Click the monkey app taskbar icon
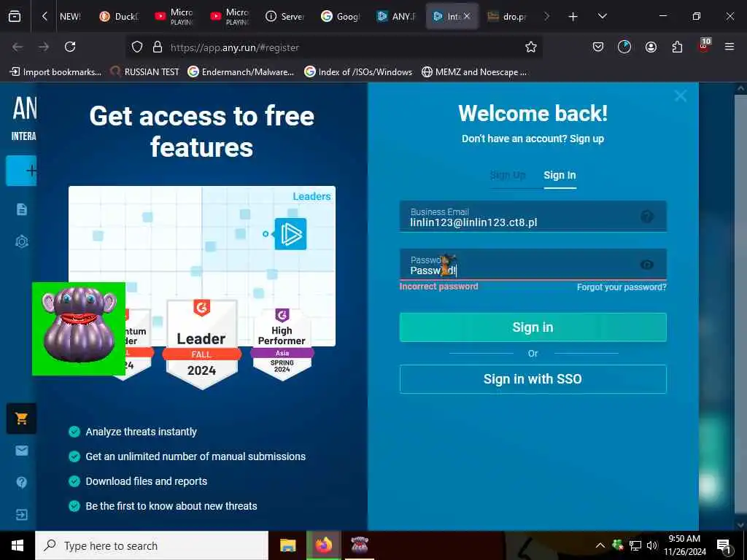 coord(360,545)
